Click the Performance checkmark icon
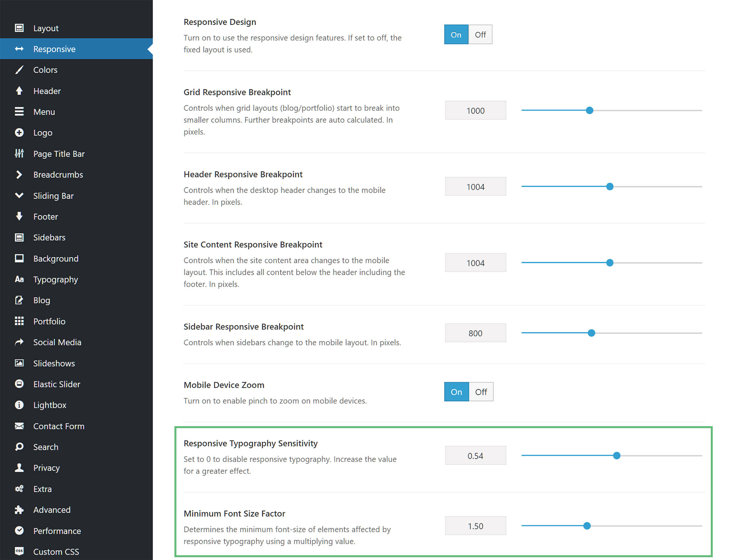Image resolution: width=735 pixels, height=560 pixels. pos(19,531)
